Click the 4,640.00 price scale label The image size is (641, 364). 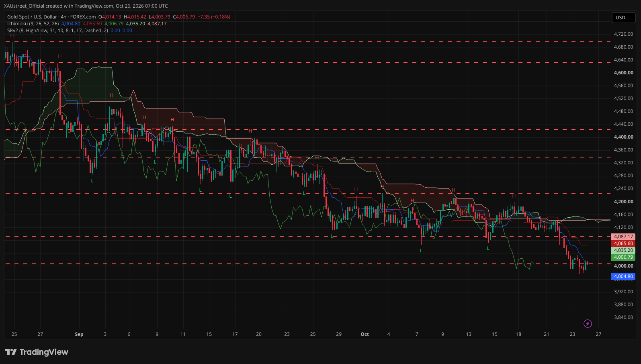point(623,60)
